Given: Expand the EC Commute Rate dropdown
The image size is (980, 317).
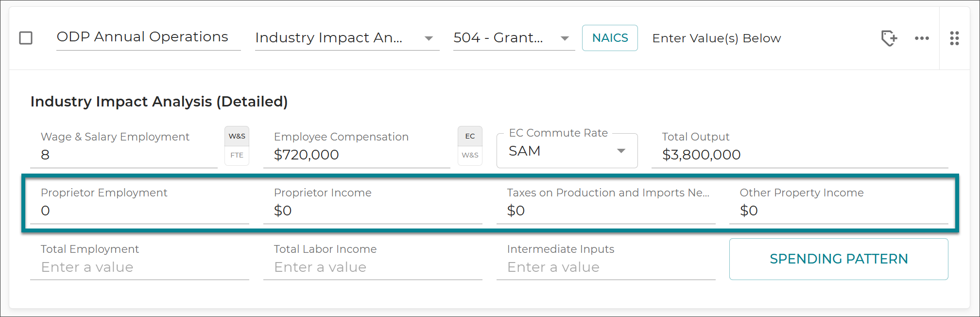Looking at the screenshot, I should click(x=567, y=151).
